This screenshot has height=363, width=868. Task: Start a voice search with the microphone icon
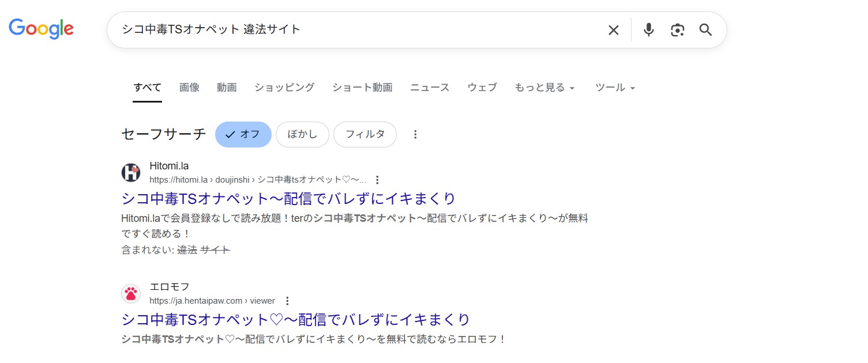[x=648, y=29]
